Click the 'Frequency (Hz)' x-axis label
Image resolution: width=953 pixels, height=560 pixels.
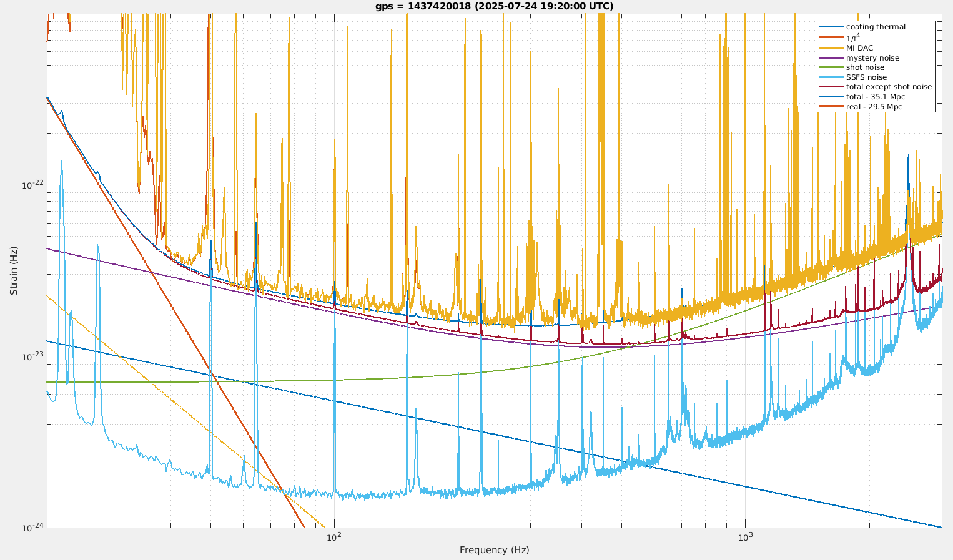pos(494,550)
